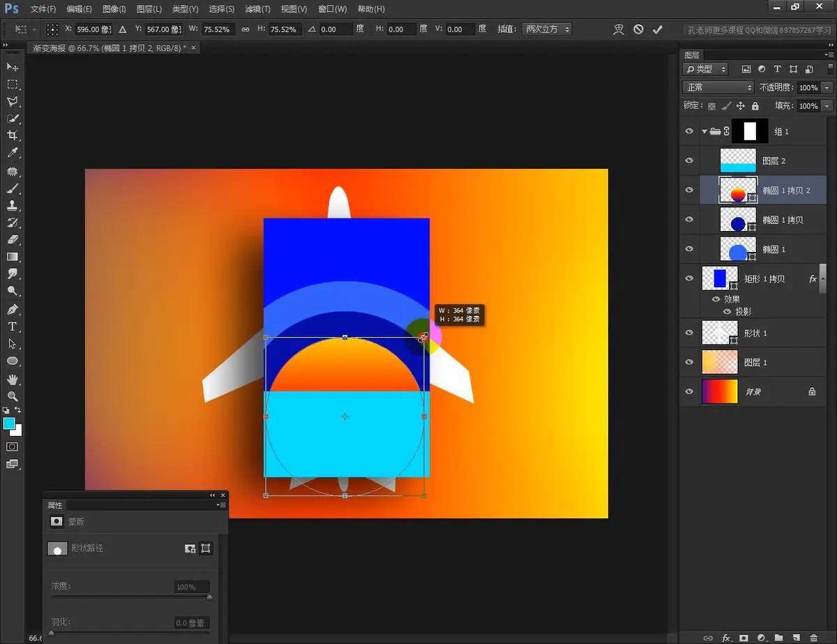The width and height of the screenshot is (837, 644).
Task: Open the 类型 layer filter dropdown
Action: point(706,69)
